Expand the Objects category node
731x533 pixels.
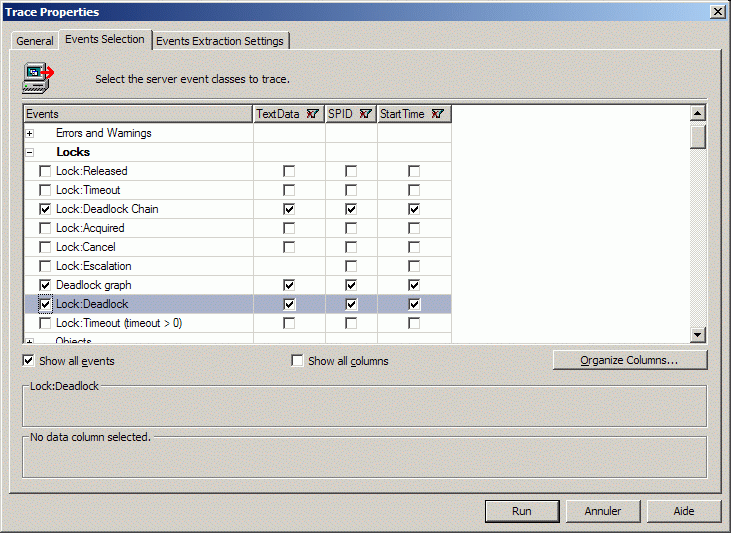click(30, 341)
